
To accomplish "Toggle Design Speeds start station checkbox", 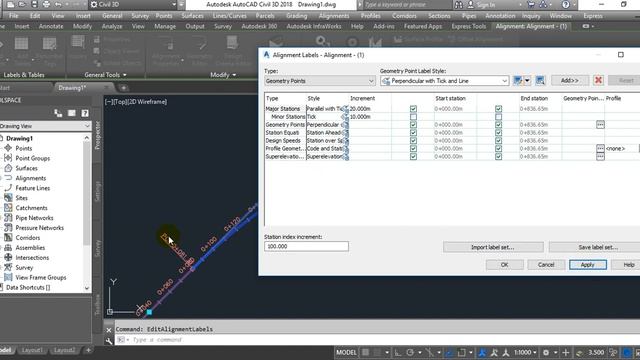I will coord(413,140).
